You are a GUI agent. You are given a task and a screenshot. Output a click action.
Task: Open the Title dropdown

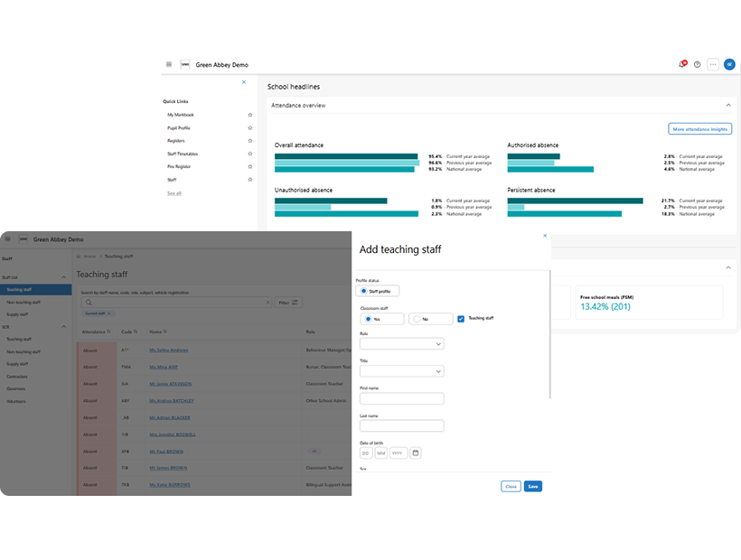pos(401,371)
